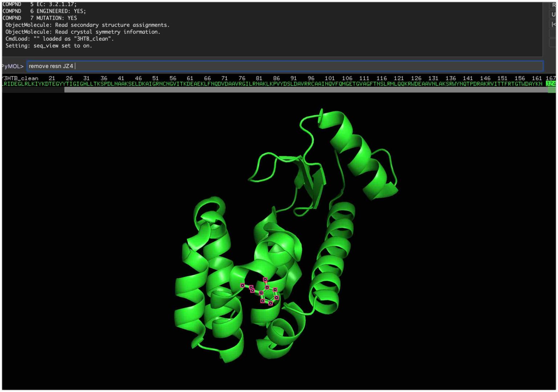Click the seq_view set to on log line

tap(48, 46)
